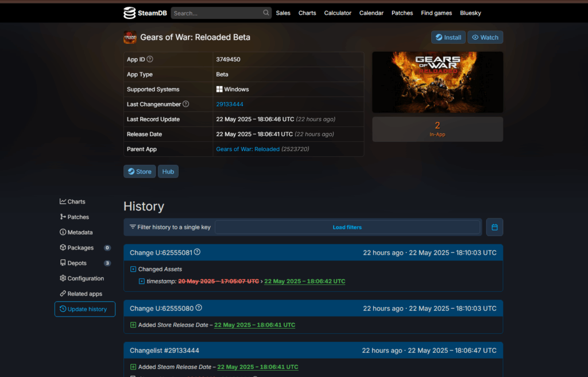Switch to the Metadata sidebar tab

tap(85, 232)
